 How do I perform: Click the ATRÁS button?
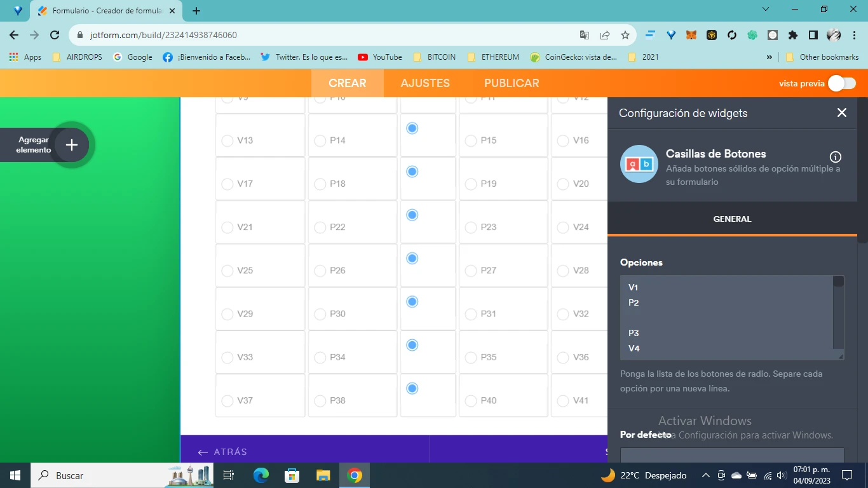[x=223, y=452]
